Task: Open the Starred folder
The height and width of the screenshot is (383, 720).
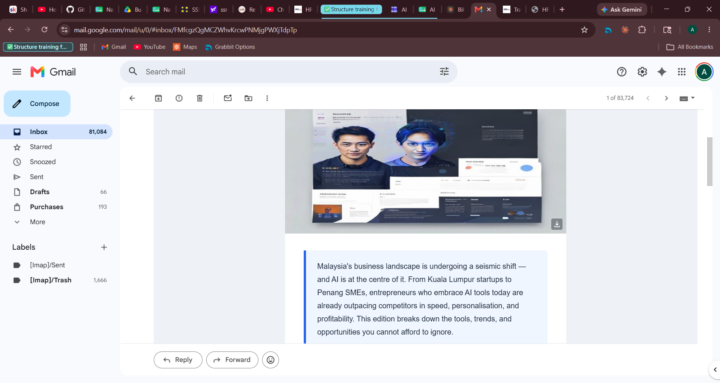Action: (x=56, y=147)
